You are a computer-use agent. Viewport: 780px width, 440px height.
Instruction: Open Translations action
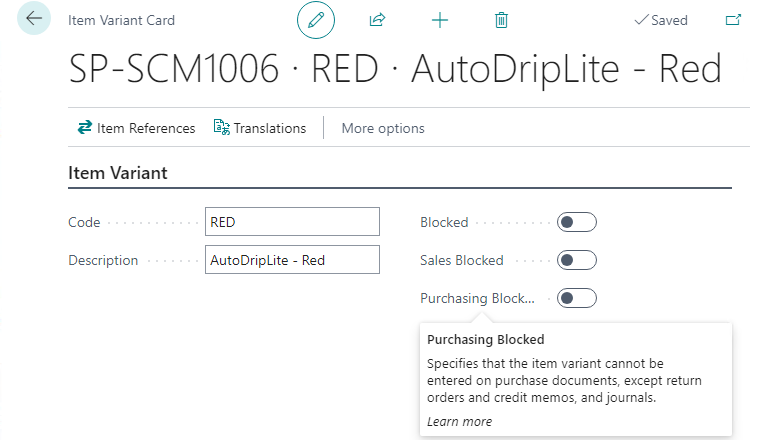coord(260,128)
